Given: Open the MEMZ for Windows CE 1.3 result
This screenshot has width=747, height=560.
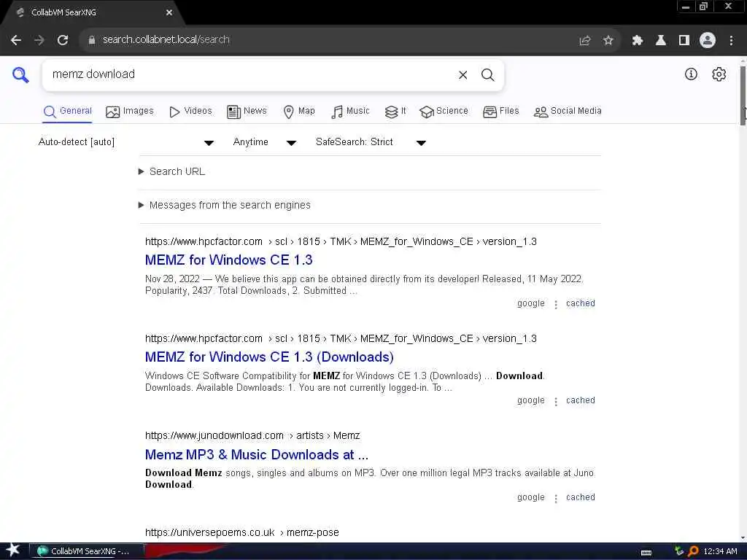Looking at the screenshot, I should point(228,260).
